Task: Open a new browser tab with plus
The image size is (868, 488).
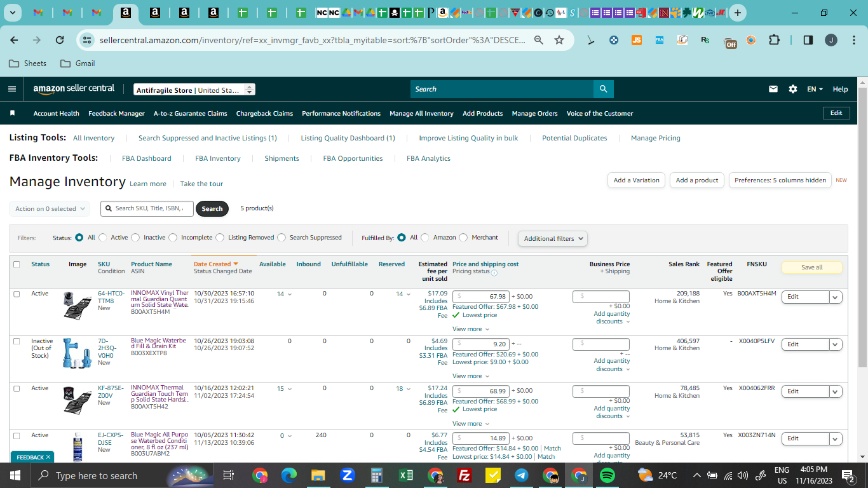Action: [737, 13]
